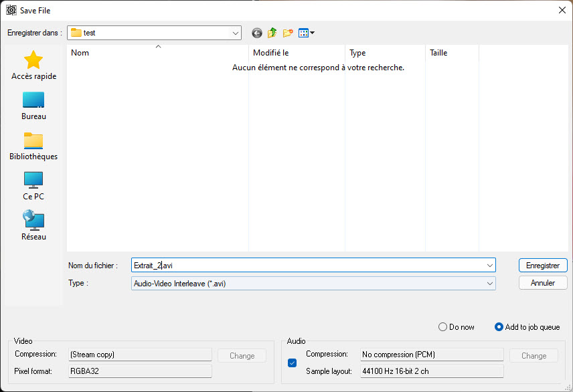Viewport: 573px width, 392px height.
Task: Click the Annuler button
Action: tap(543, 283)
